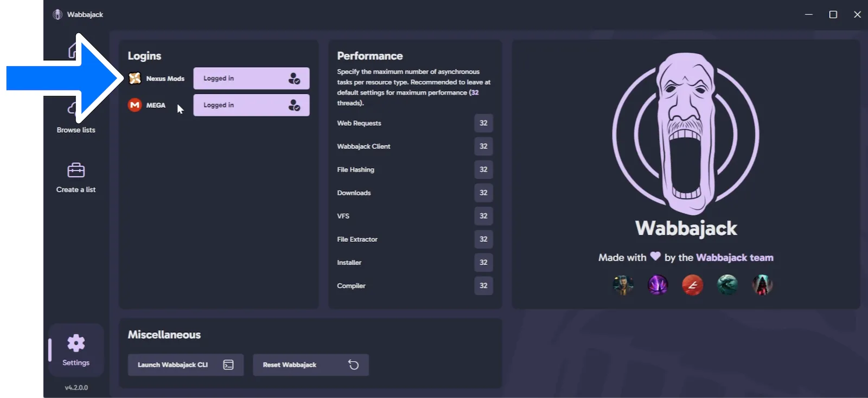Click the Web Requests thread count field
The width and height of the screenshot is (868, 398).
click(x=483, y=123)
